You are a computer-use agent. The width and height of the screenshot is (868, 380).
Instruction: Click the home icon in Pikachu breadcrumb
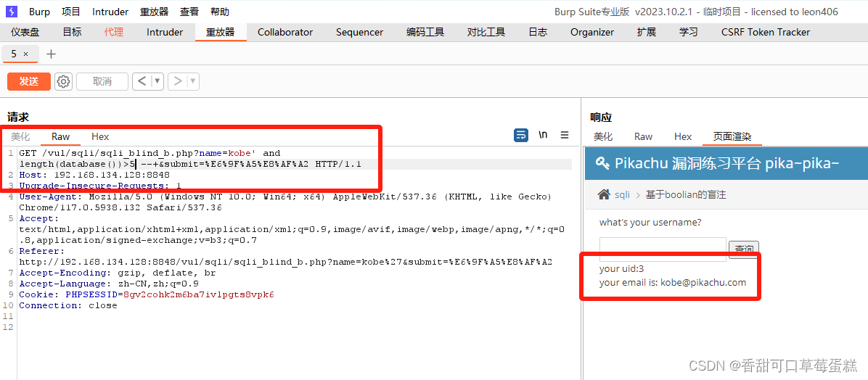605,194
